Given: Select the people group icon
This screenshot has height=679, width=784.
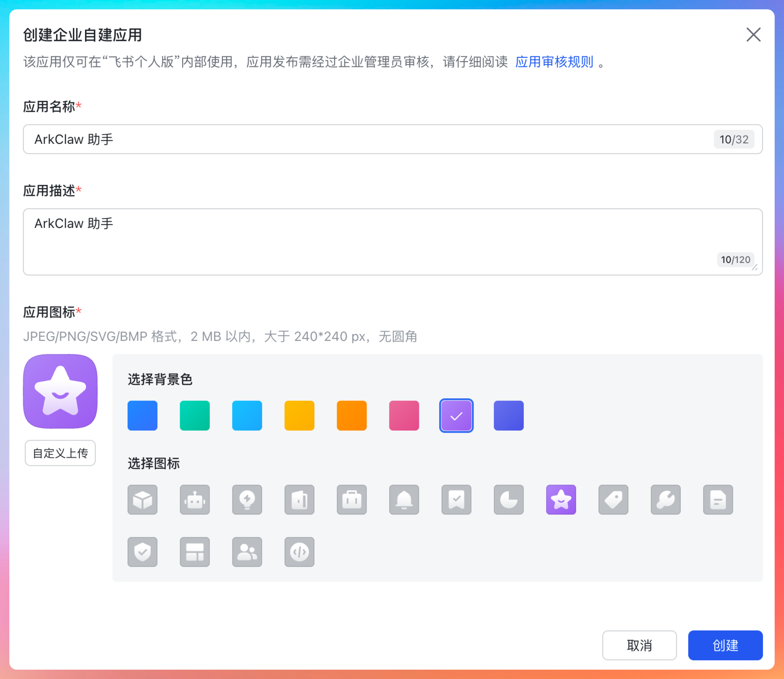Looking at the screenshot, I should pyautogui.click(x=247, y=552).
